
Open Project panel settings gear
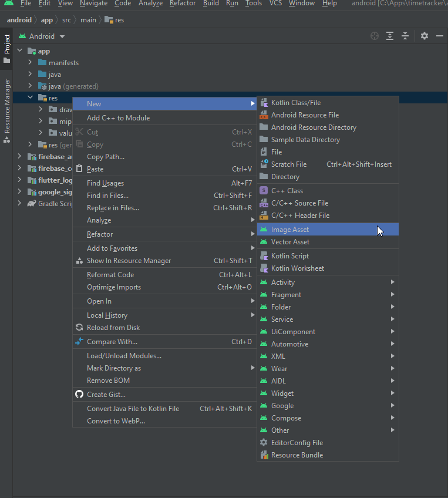coord(425,36)
